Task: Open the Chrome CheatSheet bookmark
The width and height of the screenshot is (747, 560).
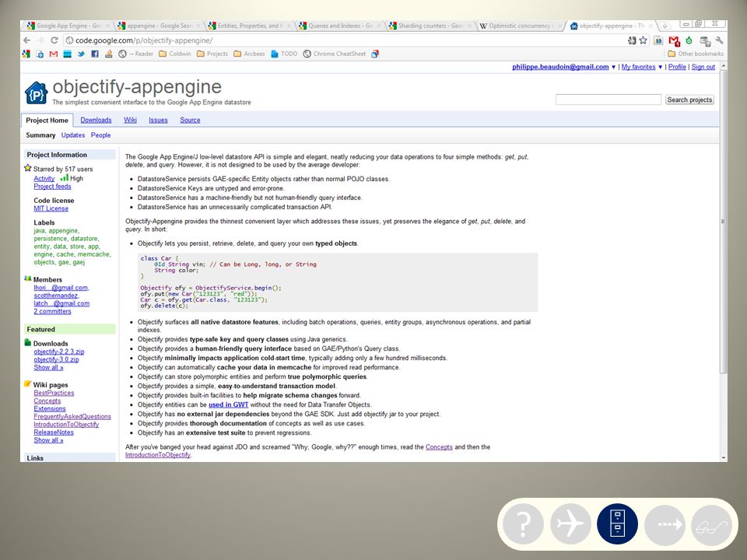Action: pos(335,54)
